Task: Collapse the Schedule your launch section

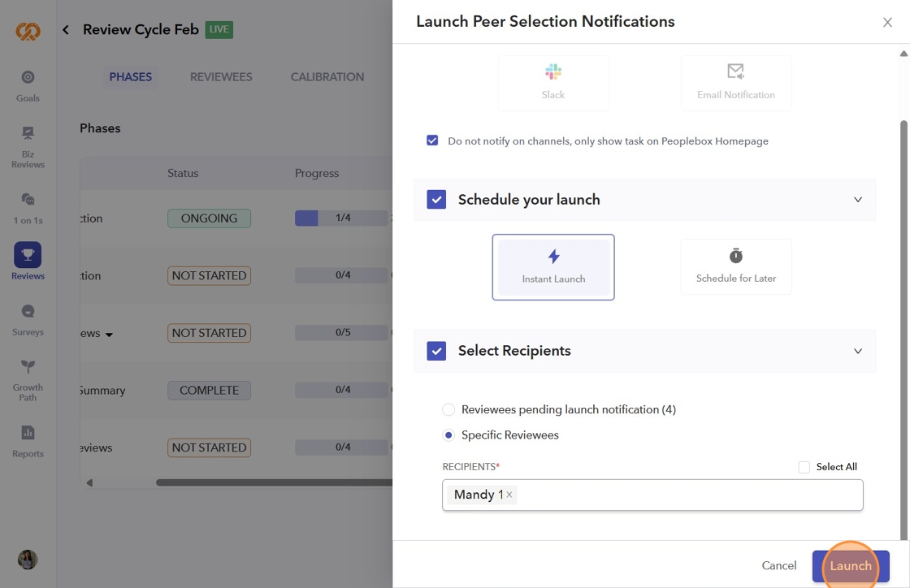Action: [858, 200]
